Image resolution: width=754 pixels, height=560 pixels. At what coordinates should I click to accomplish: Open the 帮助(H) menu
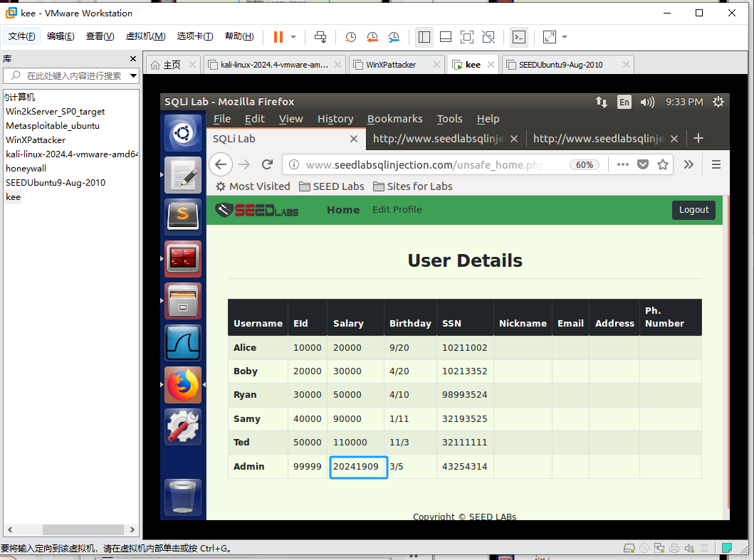(239, 36)
